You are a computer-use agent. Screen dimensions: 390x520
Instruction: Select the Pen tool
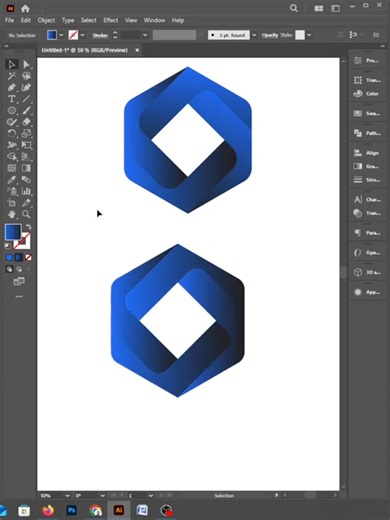[12, 87]
